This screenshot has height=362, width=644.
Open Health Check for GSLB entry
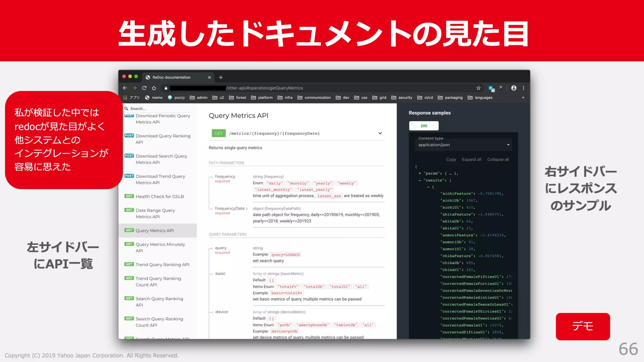[x=159, y=196]
